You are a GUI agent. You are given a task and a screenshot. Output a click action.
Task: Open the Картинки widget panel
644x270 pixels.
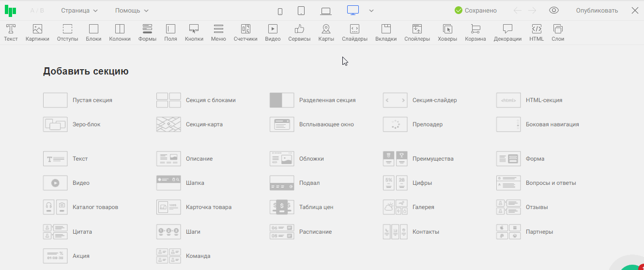[37, 32]
